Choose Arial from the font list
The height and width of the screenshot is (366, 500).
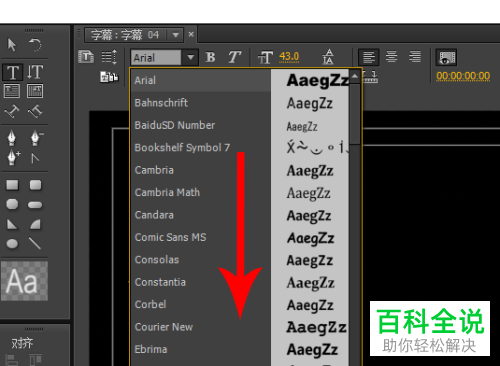(201, 80)
